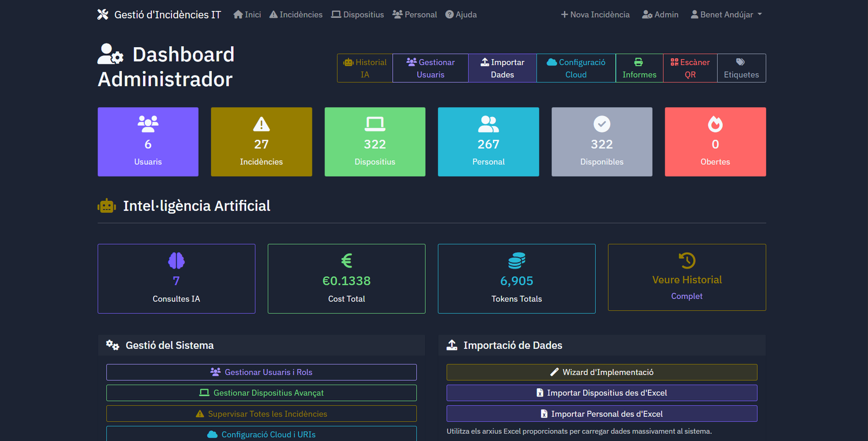868x441 pixels.
Task: Click Gestionar Usuaris i Rols button
Action: click(x=261, y=372)
